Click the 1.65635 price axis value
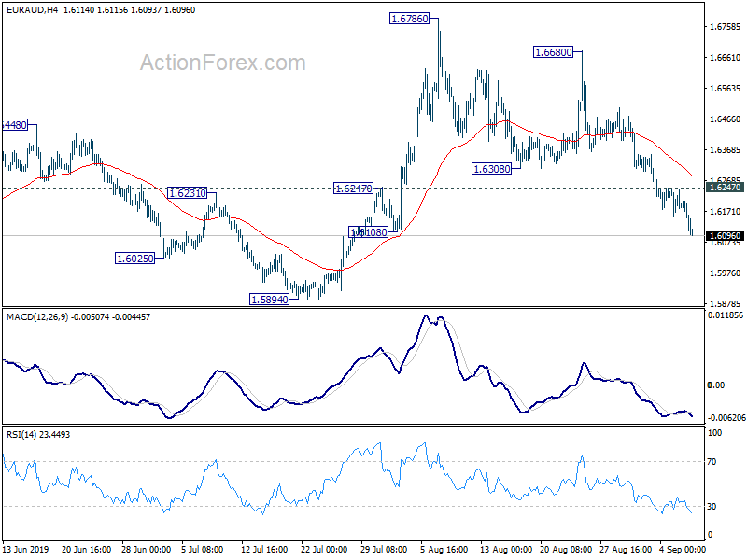Image resolution: width=747 pixels, height=560 pixels. click(x=726, y=88)
